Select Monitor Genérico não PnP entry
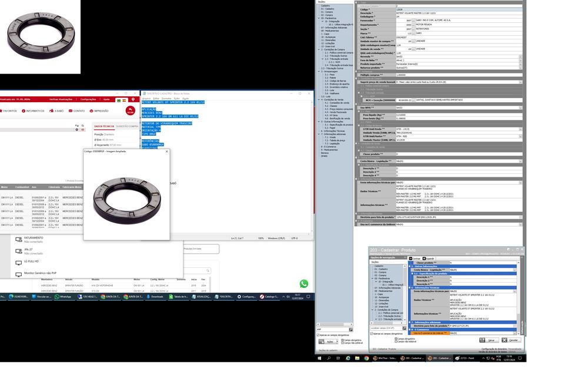 point(36,274)
